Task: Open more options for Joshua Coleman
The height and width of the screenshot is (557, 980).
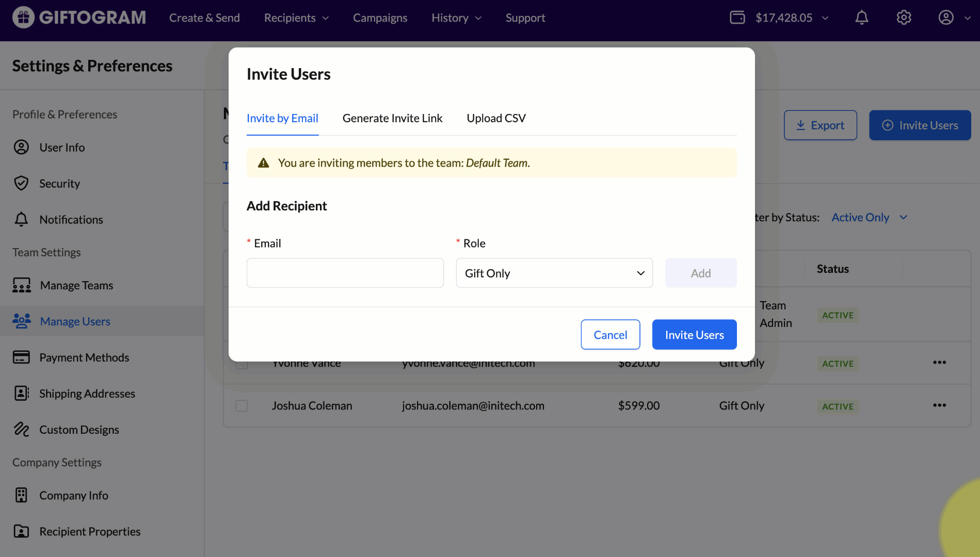Action: [939, 406]
